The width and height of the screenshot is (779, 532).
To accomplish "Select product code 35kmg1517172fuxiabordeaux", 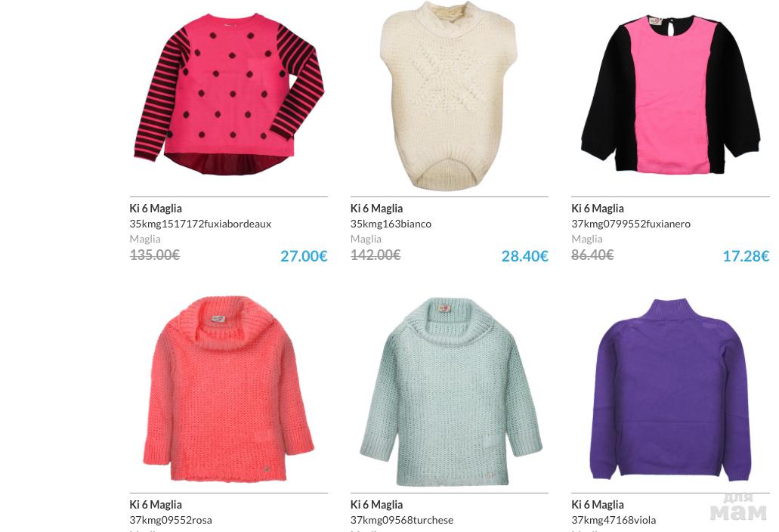I will pyautogui.click(x=200, y=224).
